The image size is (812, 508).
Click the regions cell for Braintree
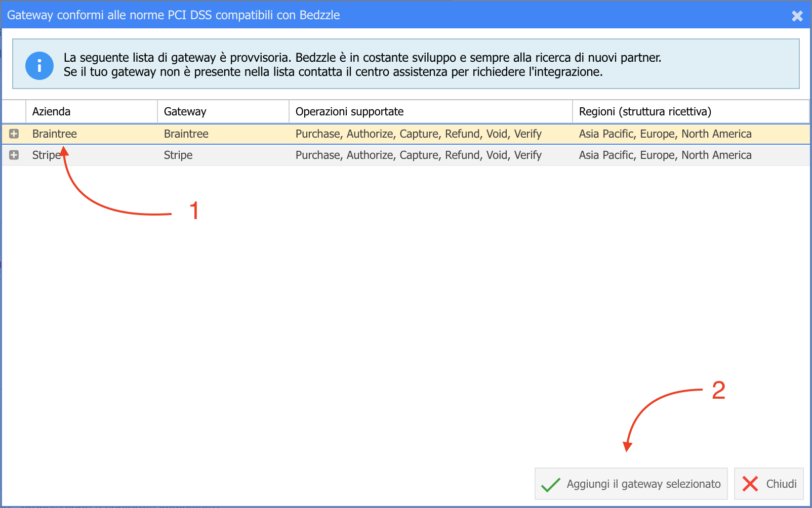(x=665, y=134)
